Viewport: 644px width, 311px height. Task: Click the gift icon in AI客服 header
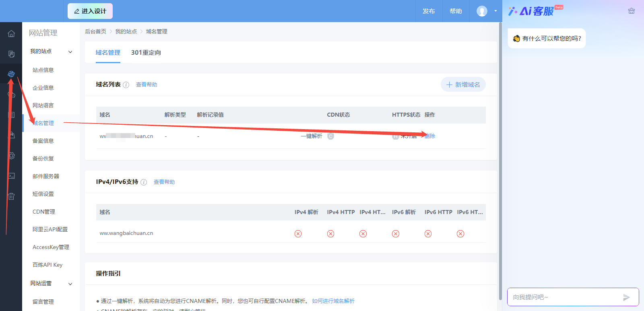tap(632, 11)
